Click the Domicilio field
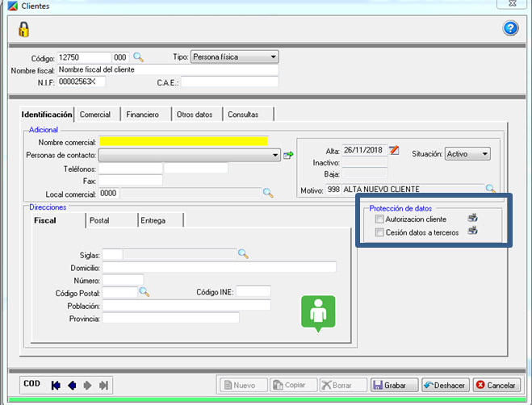 [220, 267]
